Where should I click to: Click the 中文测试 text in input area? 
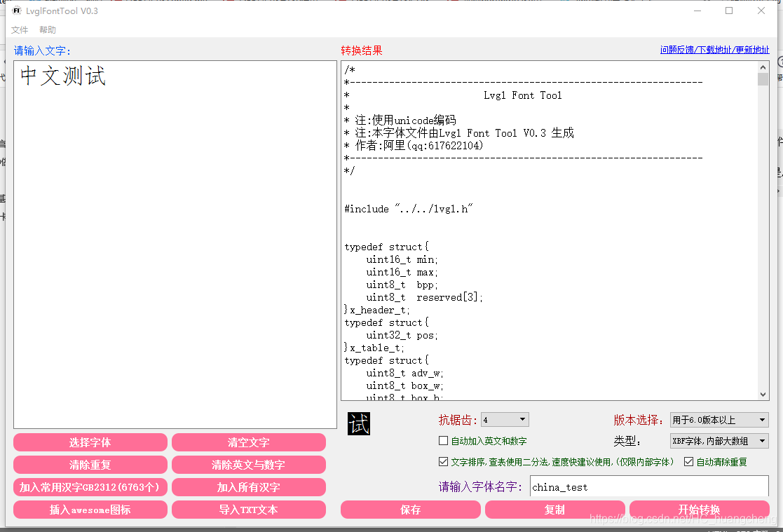[63, 76]
